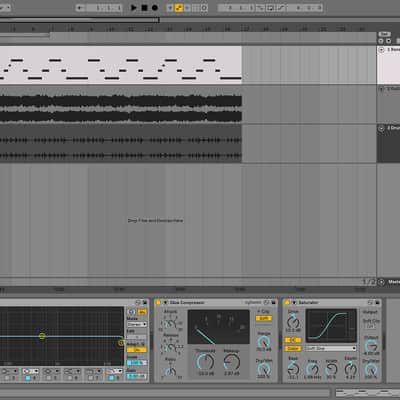Viewport: 400px width, 400px height.
Task: Click Saturator hot-swap preset icon
Action: pyautogui.click(x=371, y=302)
